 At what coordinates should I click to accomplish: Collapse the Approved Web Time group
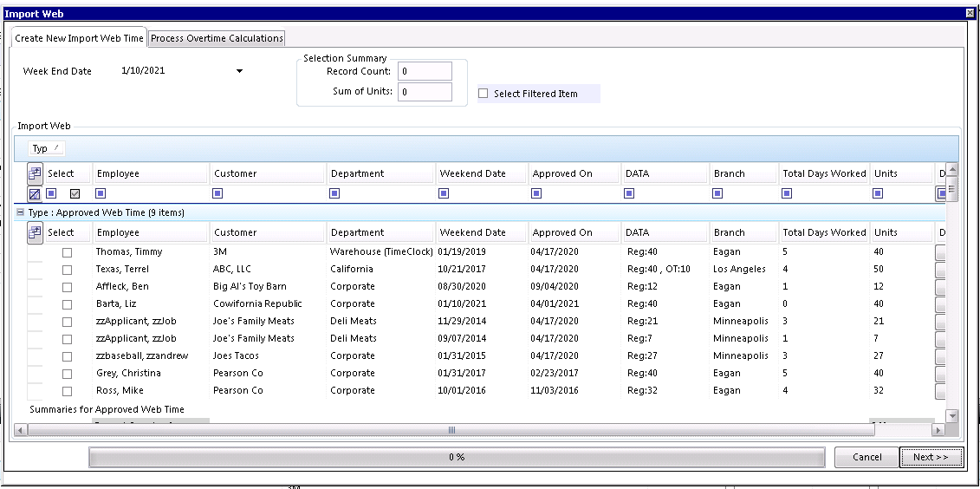[20, 212]
